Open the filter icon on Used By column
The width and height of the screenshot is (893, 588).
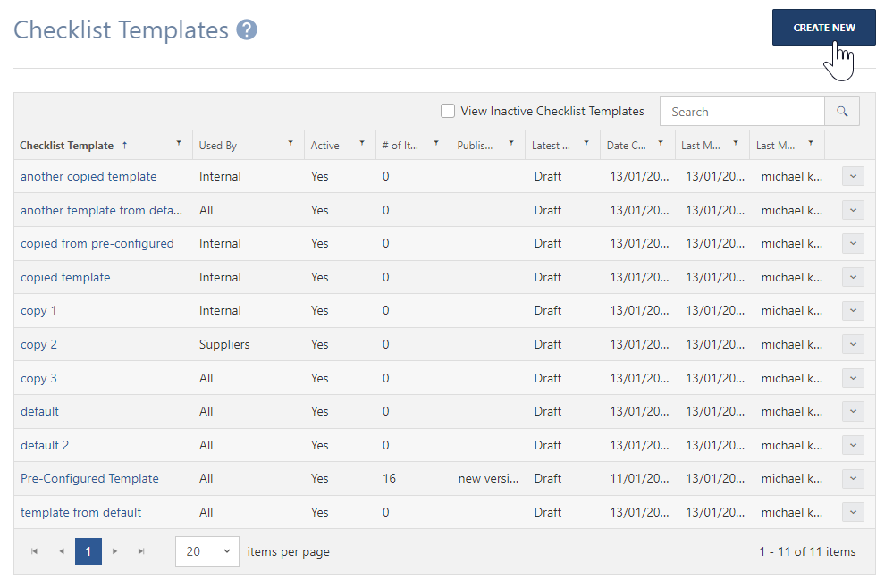[x=290, y=144]
